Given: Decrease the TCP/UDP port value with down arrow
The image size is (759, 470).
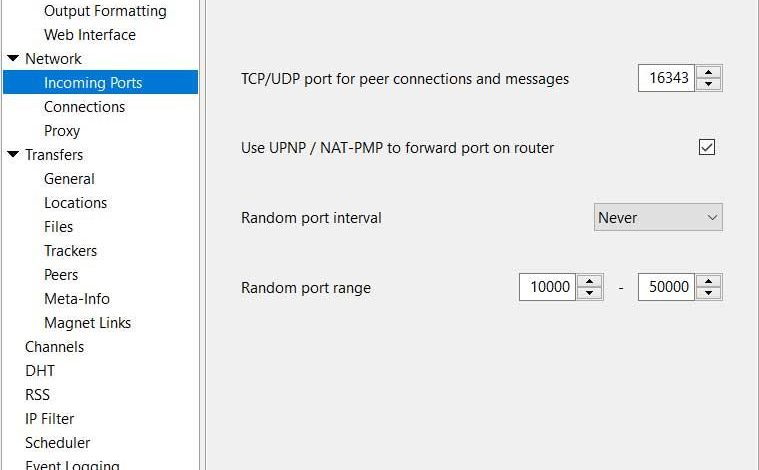Looking at the screenshot, I should point(709,84).
